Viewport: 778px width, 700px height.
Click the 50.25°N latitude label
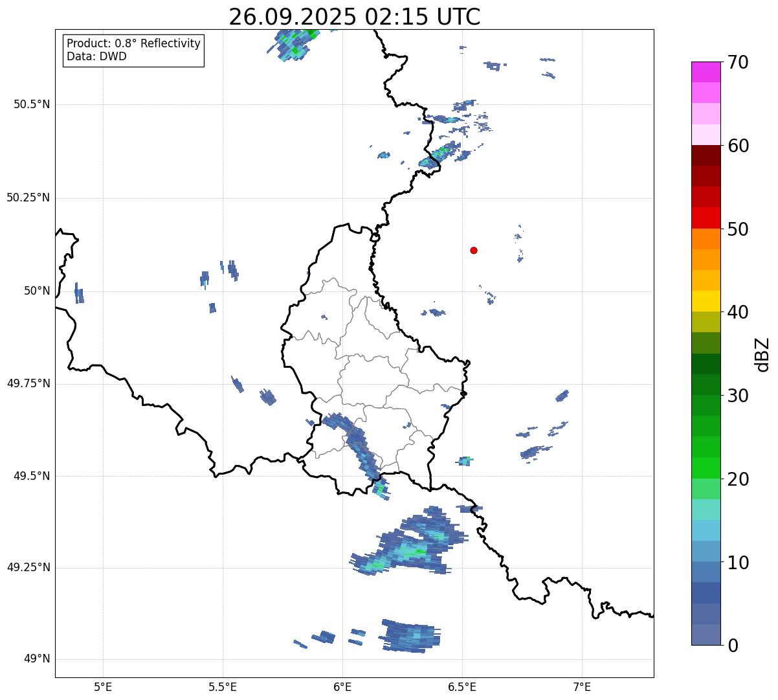(x=28, y=198)
